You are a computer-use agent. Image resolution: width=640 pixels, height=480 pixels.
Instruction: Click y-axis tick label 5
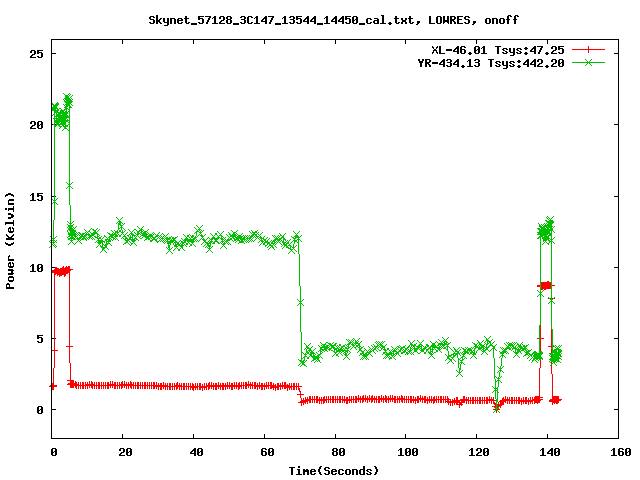click(40, 339)
